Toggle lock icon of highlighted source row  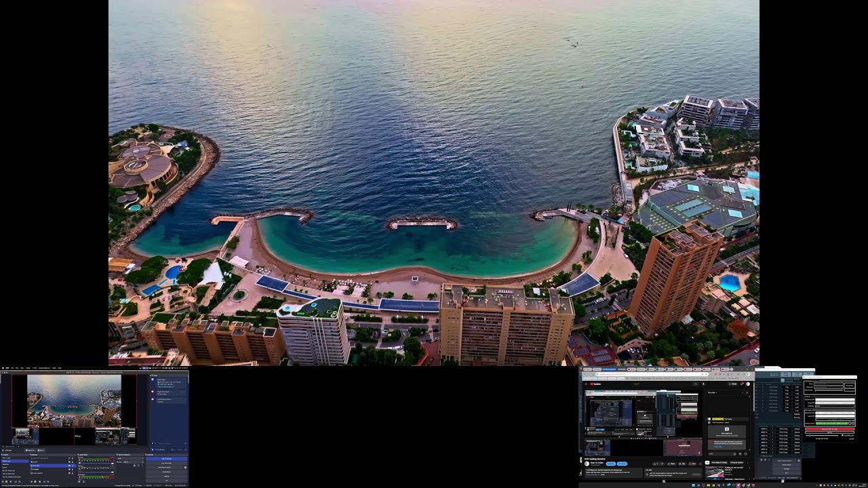click(x=73, y=466)
